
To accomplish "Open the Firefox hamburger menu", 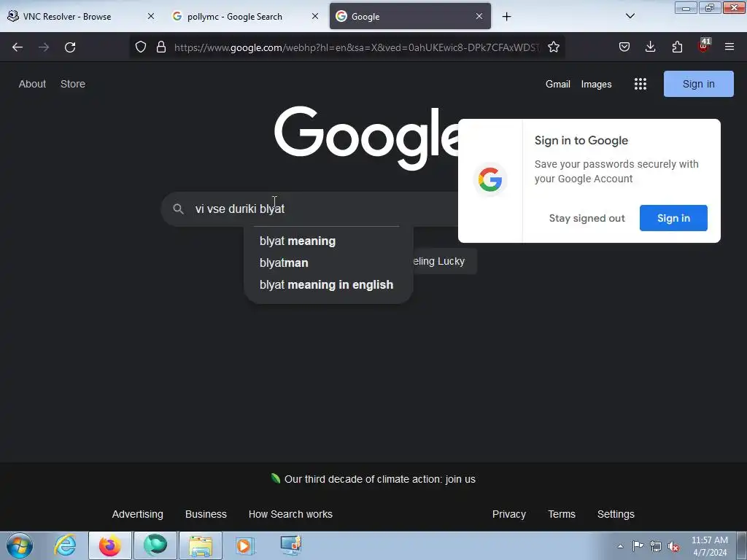I will (729, 47).
